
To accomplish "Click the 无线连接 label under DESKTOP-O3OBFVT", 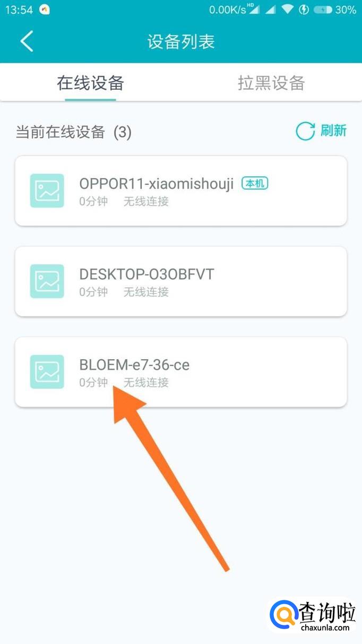I will tap(146, 292).
